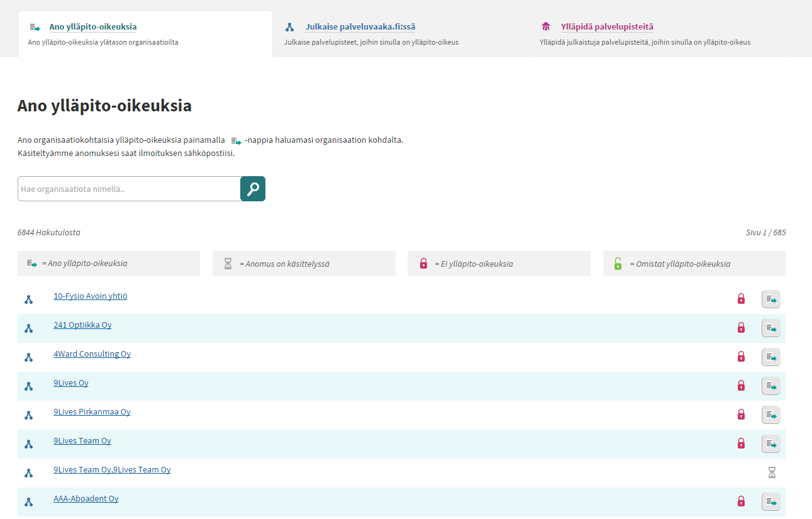Click the red lock for 10-Fysio Avoin yhtiö

(x=741, y=299)
